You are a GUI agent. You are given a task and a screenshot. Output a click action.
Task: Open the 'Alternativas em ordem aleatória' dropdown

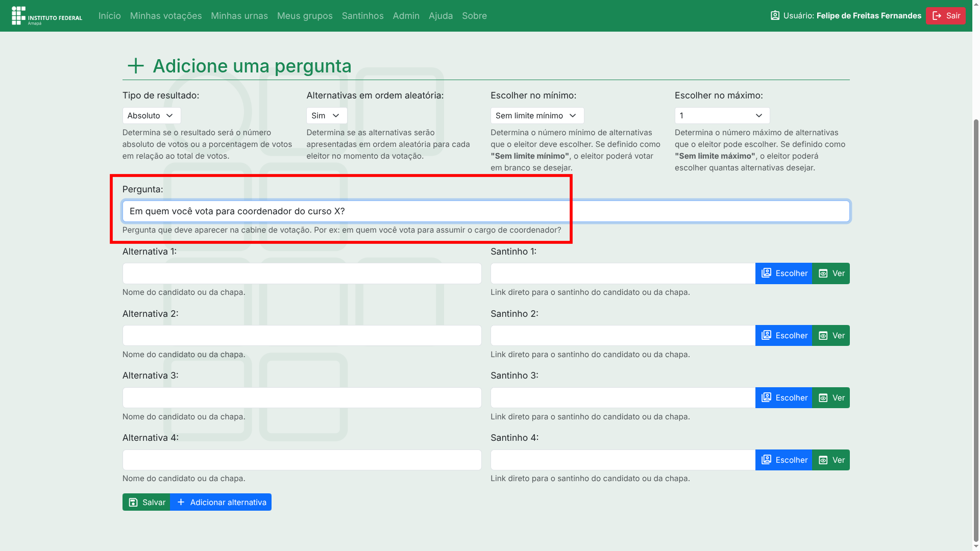327,116
